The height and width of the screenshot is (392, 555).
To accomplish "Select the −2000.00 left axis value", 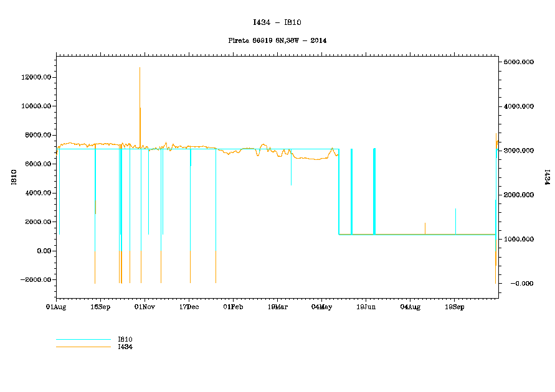I will coord(36,280).
